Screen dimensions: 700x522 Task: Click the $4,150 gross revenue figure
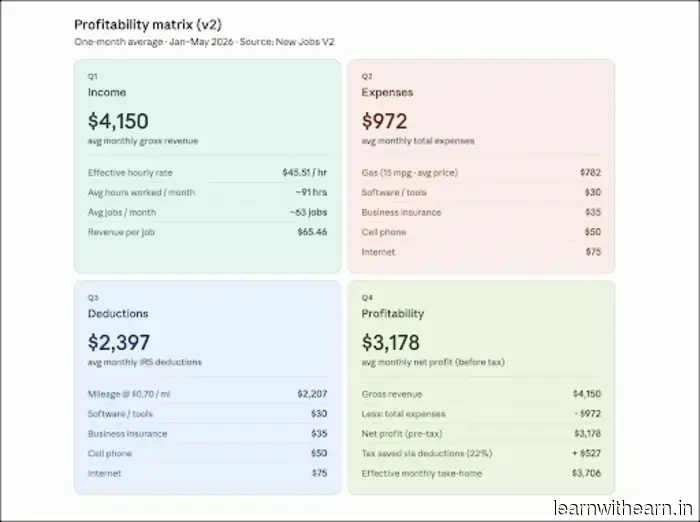pos(118,121)
